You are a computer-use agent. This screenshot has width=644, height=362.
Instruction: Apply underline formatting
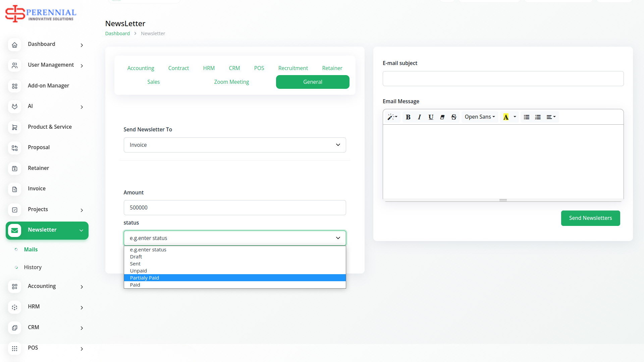tap(431, 117)
